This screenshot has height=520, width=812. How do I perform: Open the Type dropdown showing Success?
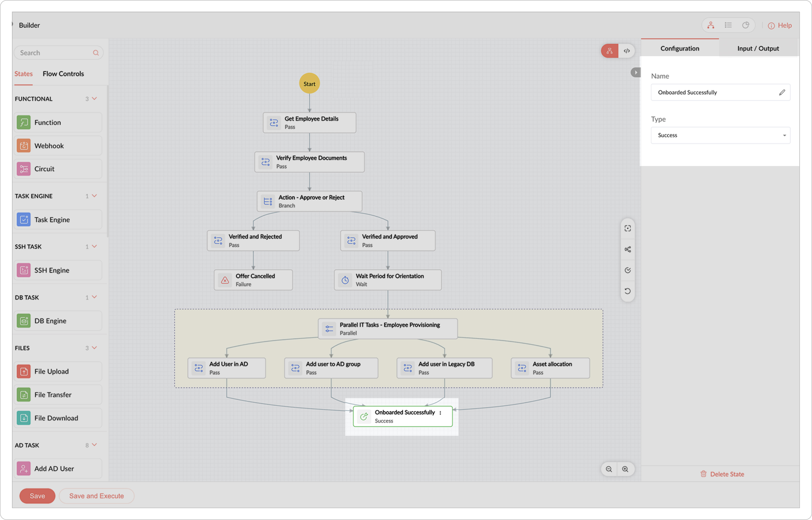(720, 135)
